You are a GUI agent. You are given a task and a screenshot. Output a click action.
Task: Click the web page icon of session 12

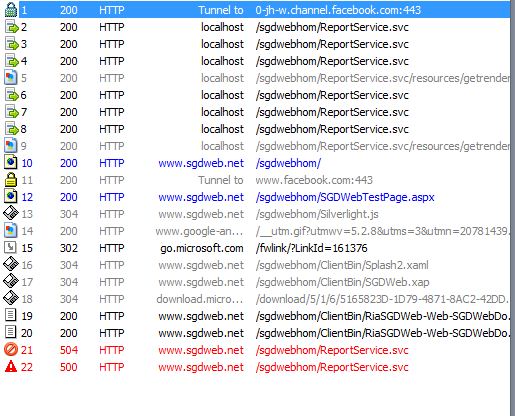11,197
